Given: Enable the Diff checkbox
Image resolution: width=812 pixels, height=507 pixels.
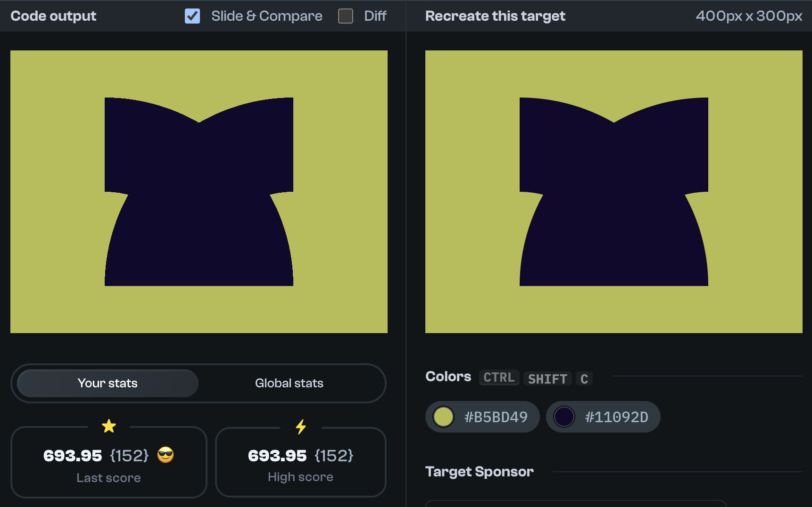Looking at the screenshot, I should (x=345, y=16).
